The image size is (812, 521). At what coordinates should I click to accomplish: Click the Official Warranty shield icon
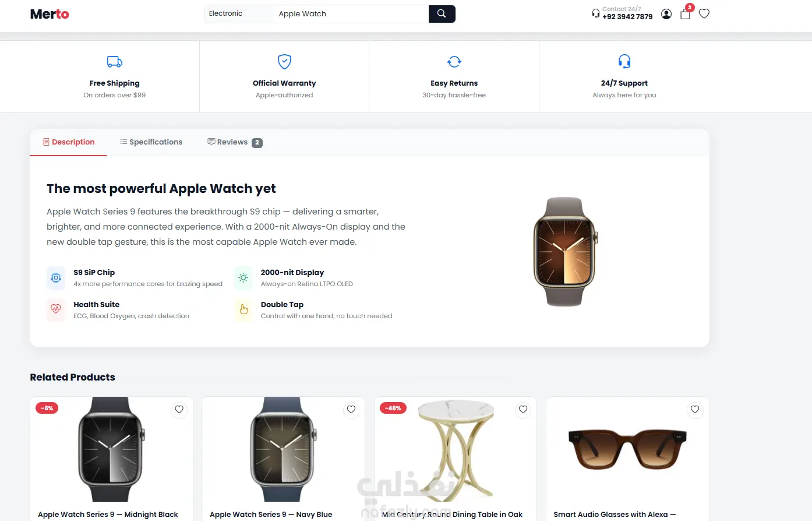tap(284, 61)
